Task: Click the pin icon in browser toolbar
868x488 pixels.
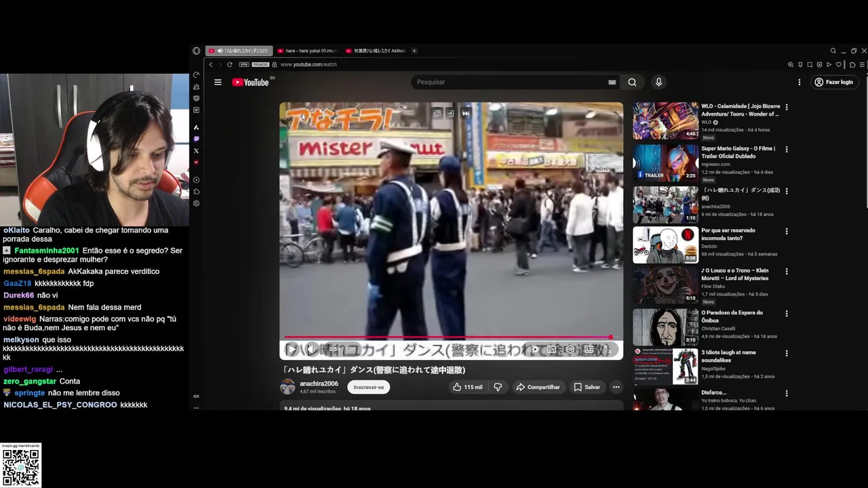Action: tap(800, 64)
